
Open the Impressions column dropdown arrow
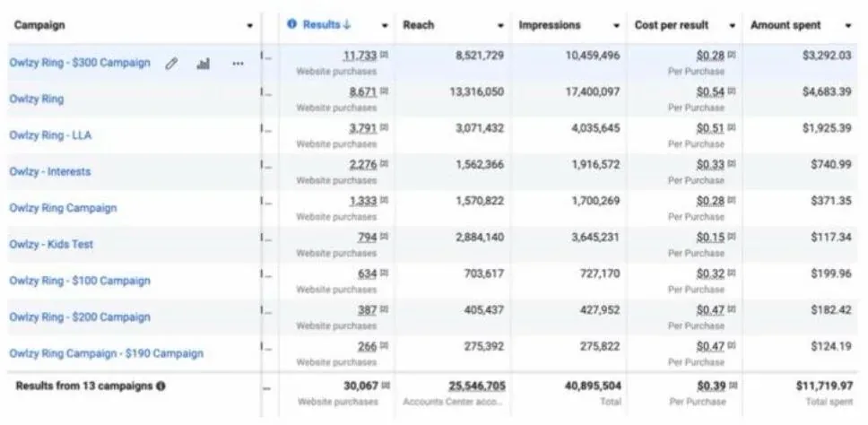tap(616, 26)
